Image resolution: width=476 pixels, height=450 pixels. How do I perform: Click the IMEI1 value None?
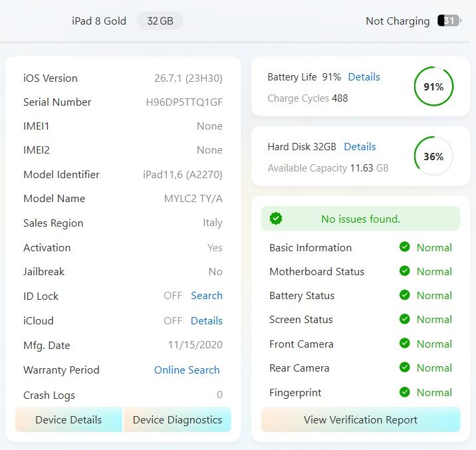210,126
